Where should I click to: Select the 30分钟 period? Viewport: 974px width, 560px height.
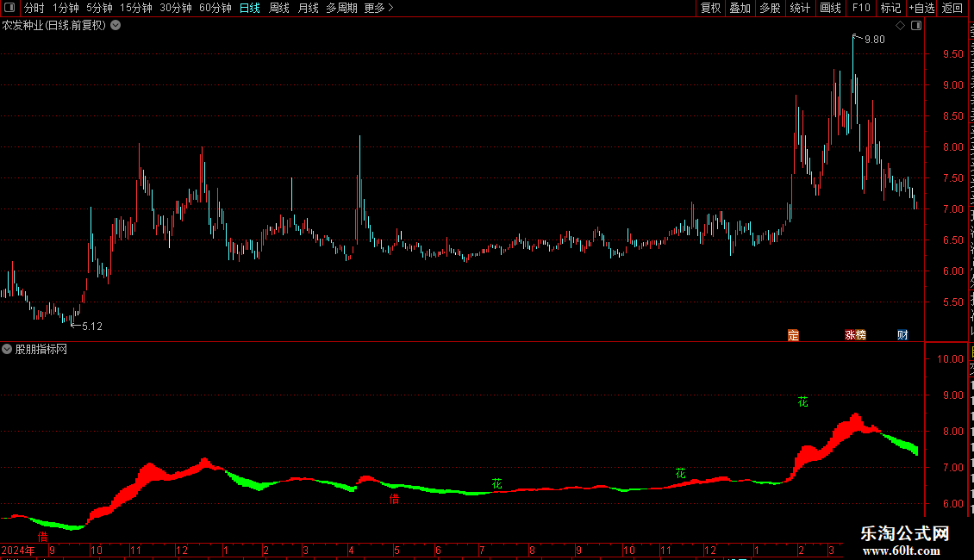tap(176, 8)
